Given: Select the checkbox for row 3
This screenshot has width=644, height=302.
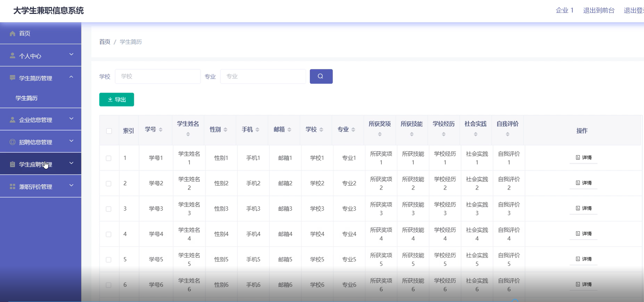Looking at the screenshot, I should pyautogui.click(x=109, y=209).
